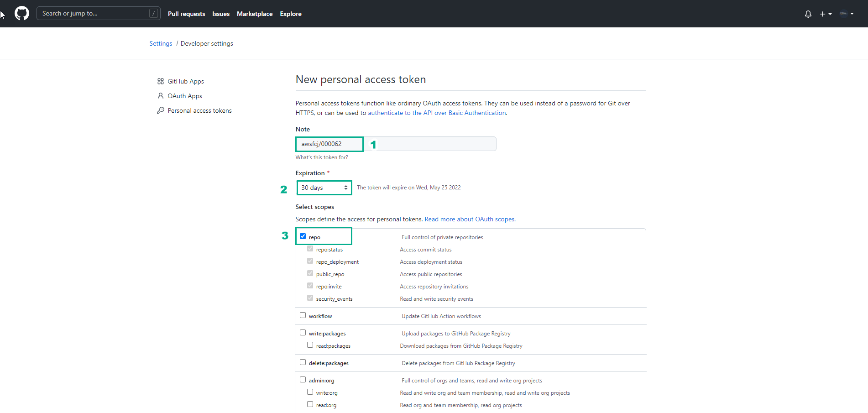Open the OAuth Apps sidebar item
The image size is (868, 413).
[x=185, y=96]
